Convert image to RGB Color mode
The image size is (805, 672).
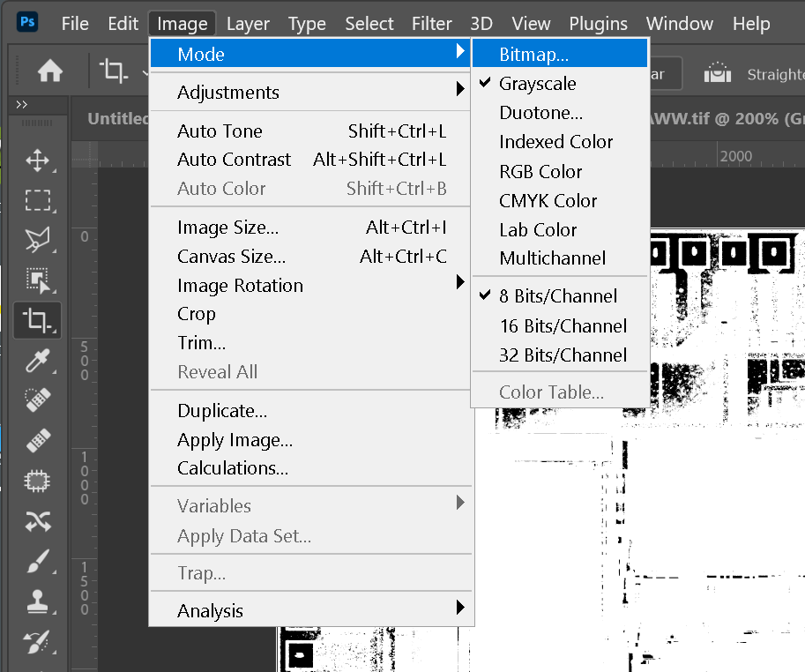(x=560, y=171)
